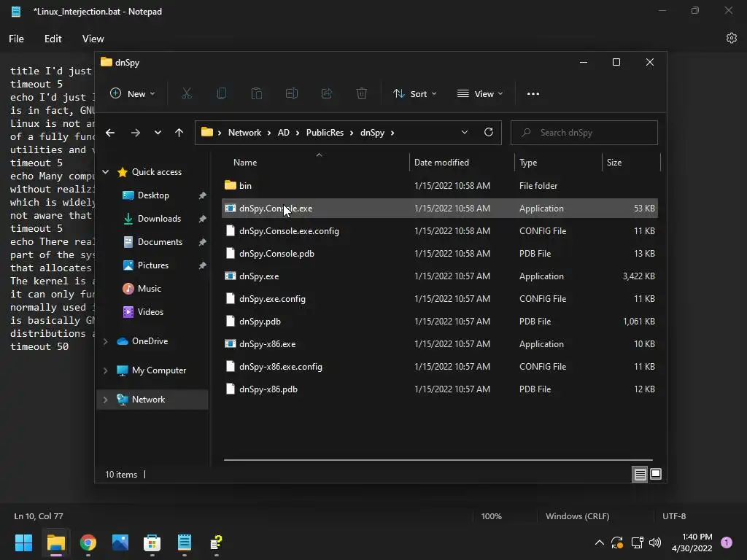
Task: Expand OneDrive tree node
Action: pos(106,341)
